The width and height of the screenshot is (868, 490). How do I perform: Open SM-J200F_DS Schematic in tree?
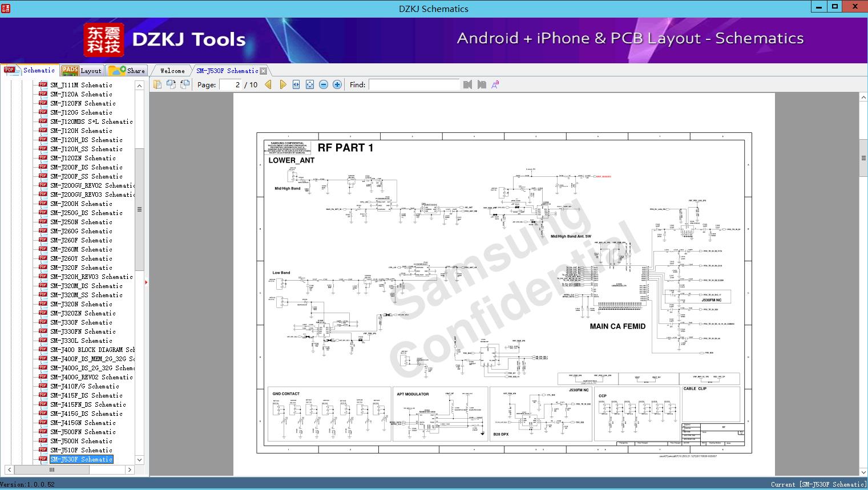point(86,167)
